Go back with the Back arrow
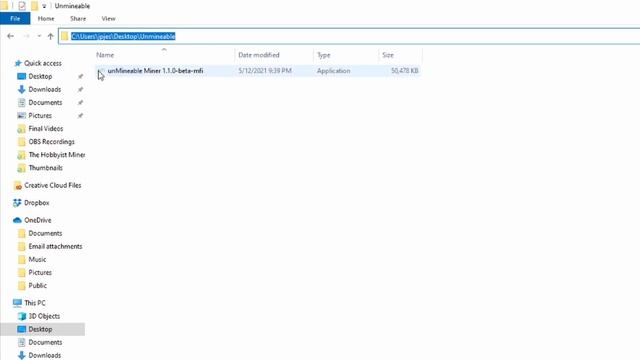The image size is (640, 360). coord(11,36)
